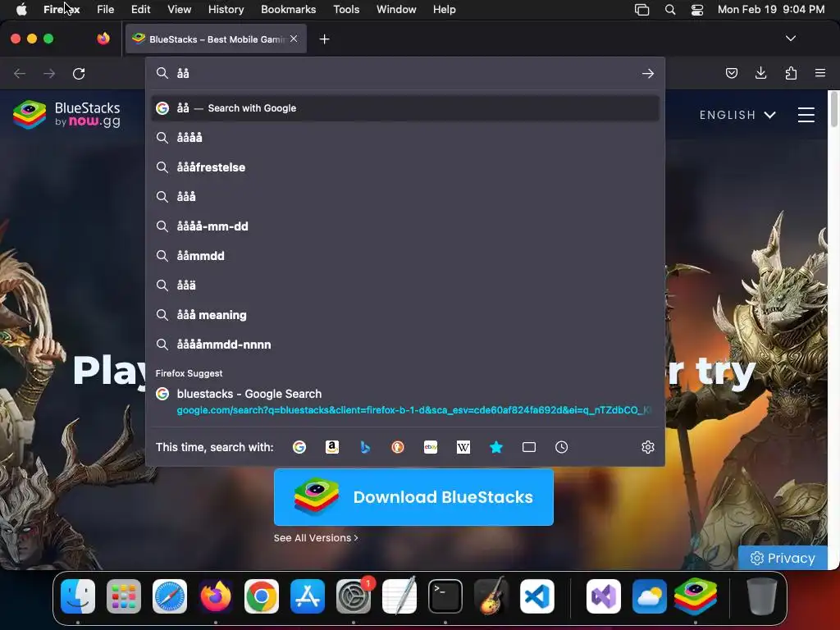
Task: Go forward one page
Action: [x=49, y=73]
